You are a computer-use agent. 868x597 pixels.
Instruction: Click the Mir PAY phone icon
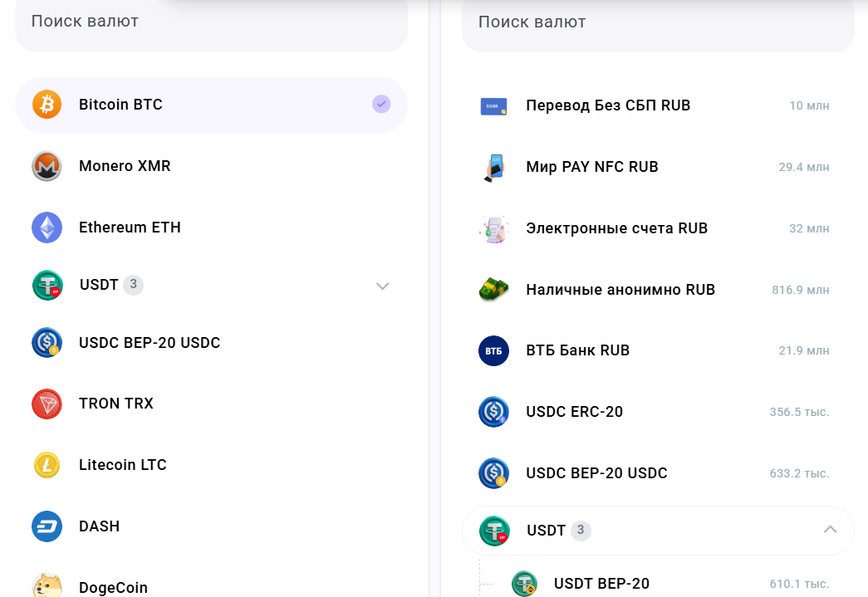click(493, 167)
